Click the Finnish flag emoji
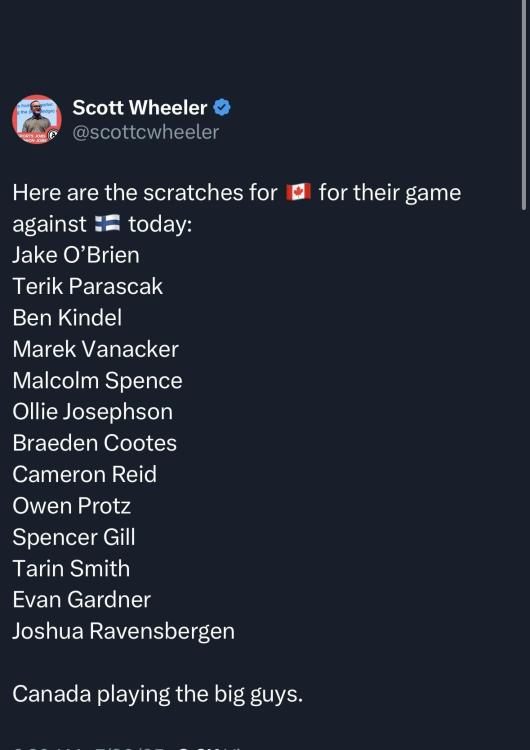Image resolution: width=530 pixels, height=750 pixels. [x=107, y=223]
